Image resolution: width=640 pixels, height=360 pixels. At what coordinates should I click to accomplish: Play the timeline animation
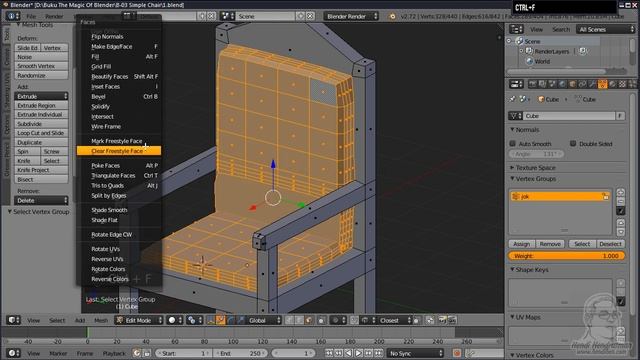[x=358, y=353]
